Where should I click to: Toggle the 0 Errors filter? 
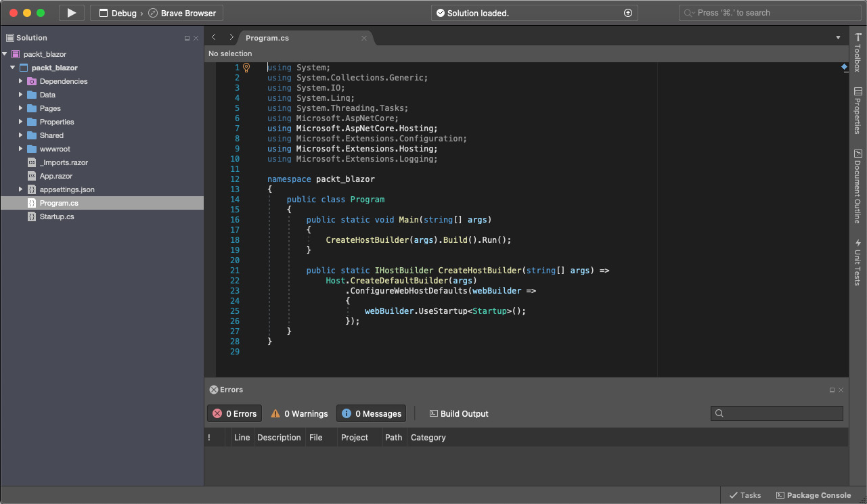(x=234, y=413)
